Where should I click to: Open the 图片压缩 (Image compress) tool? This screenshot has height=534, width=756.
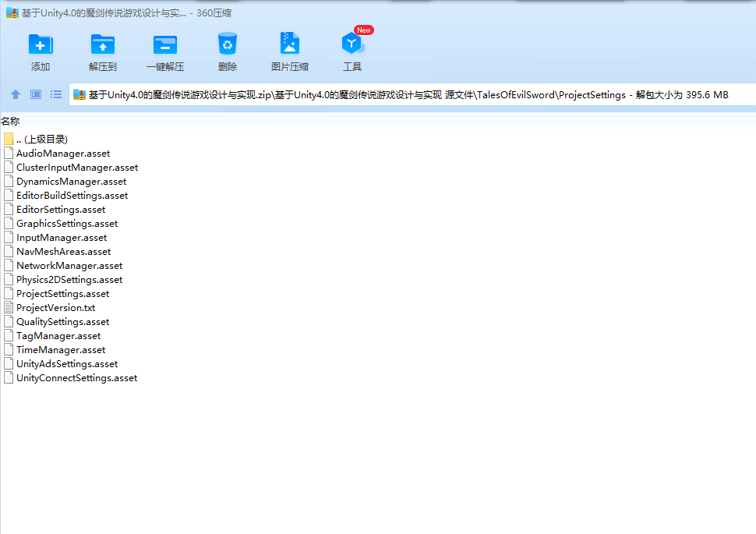point(290,44)
